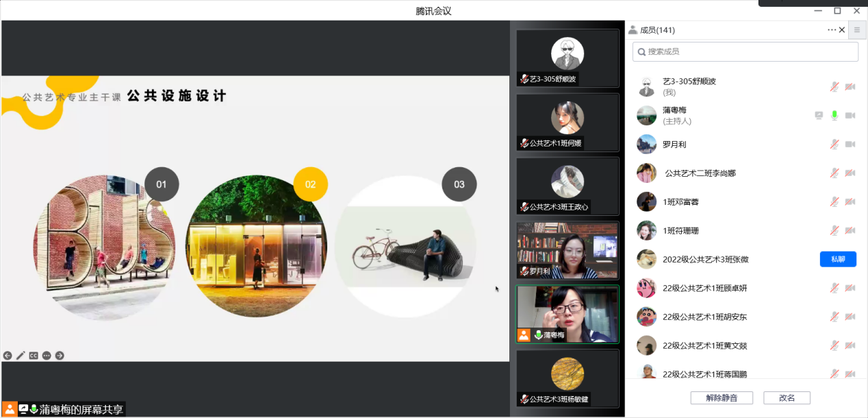Image resolution: width=868 pixels, height=418 pixels.
Task: Select the pen annotation tool on the slide
Action: pos(21,355)
